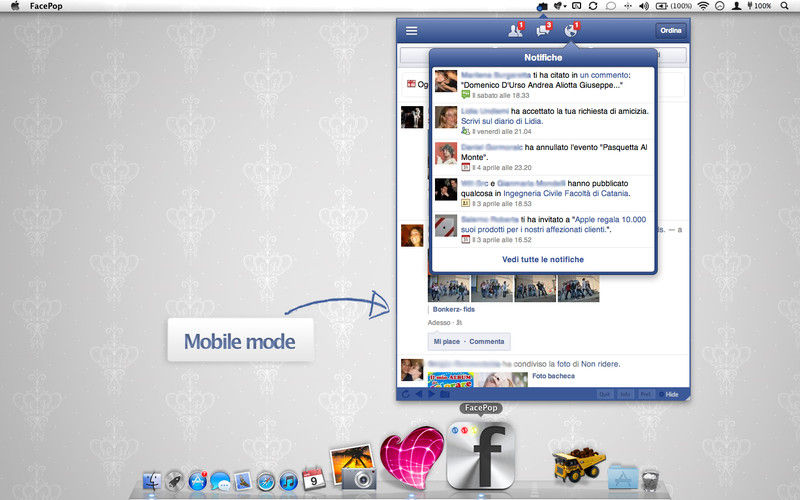This screenshot has height=500, width=800.
Task: Open 'Ingegneria Civile Facoltà di Catania' link
Action: (566, 194)
